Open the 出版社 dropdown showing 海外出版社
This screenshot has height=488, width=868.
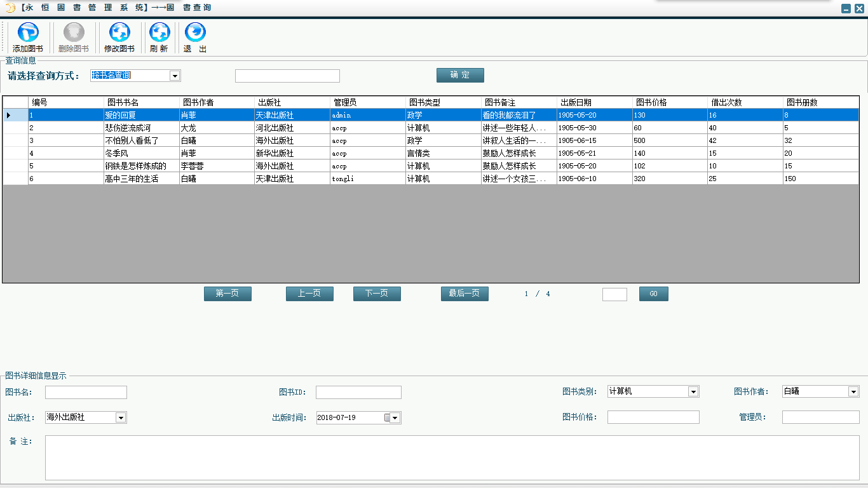(x=121, y=417)
